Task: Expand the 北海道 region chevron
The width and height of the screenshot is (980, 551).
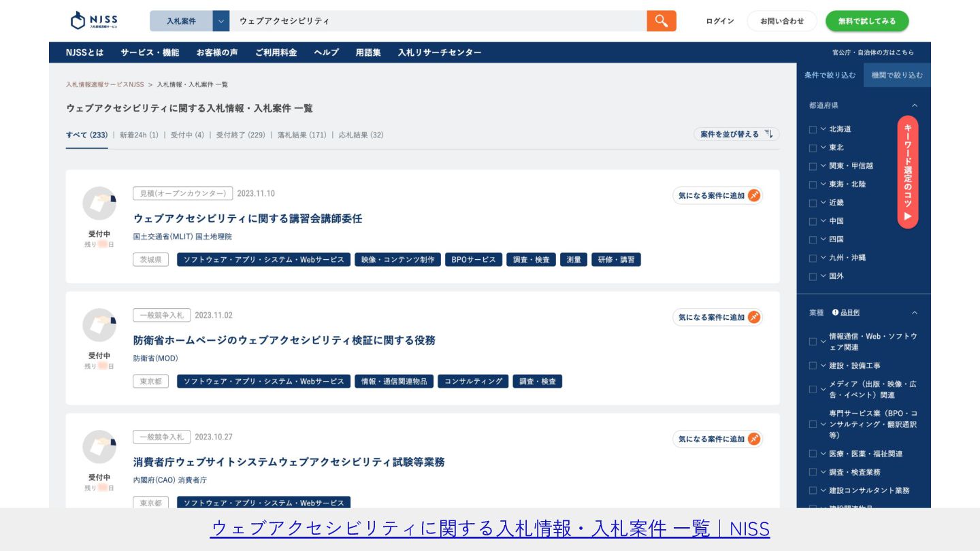Action: point(823,129)
